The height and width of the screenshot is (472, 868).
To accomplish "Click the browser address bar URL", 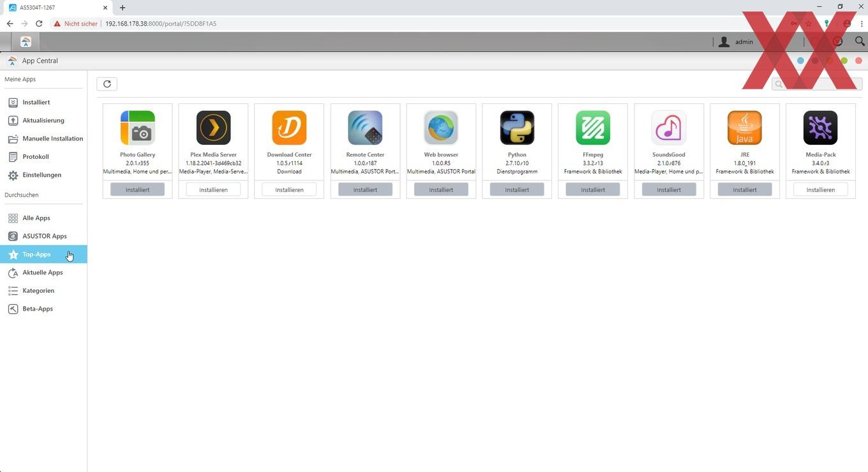I will pos(161,24).
